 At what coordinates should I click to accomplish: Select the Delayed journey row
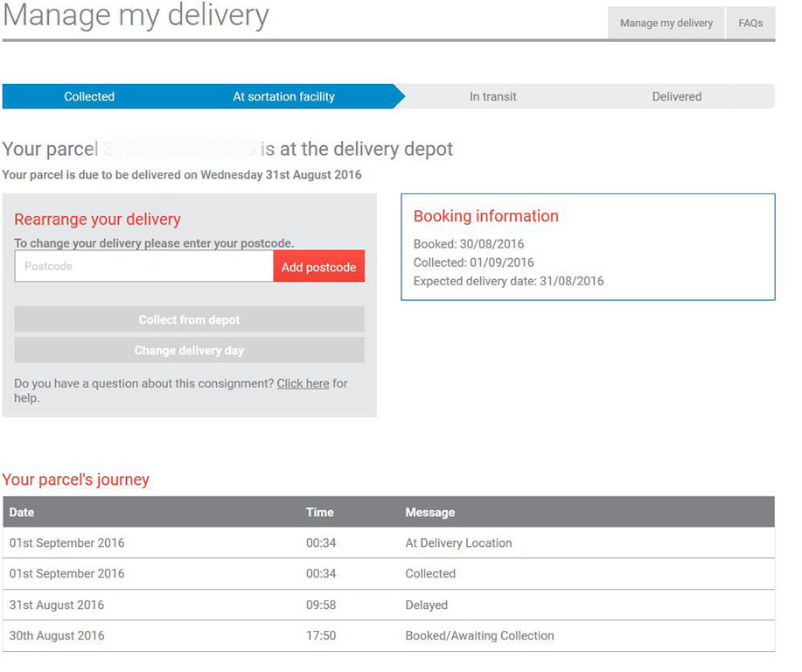click(426, 605)
